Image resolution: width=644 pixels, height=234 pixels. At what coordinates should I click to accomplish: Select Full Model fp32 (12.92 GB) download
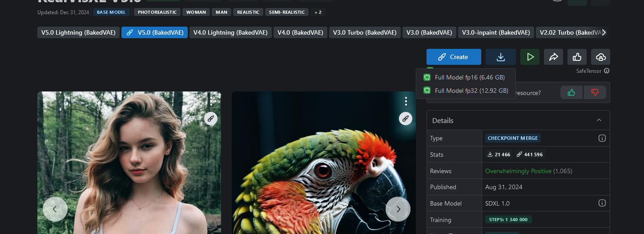point(466,91)
